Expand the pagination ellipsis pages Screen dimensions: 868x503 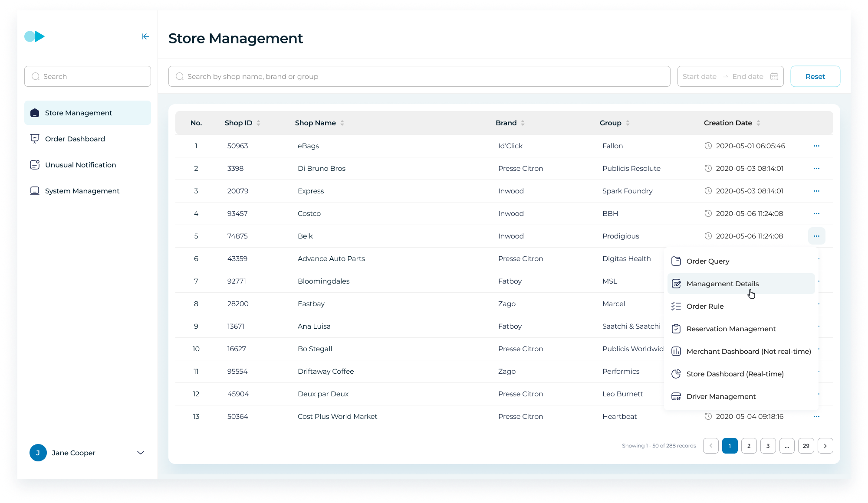pos(787,446)
